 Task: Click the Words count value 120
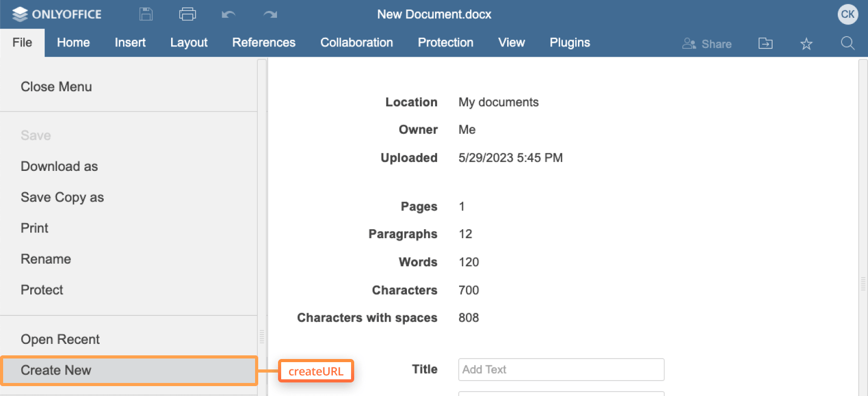click(469, 262)
